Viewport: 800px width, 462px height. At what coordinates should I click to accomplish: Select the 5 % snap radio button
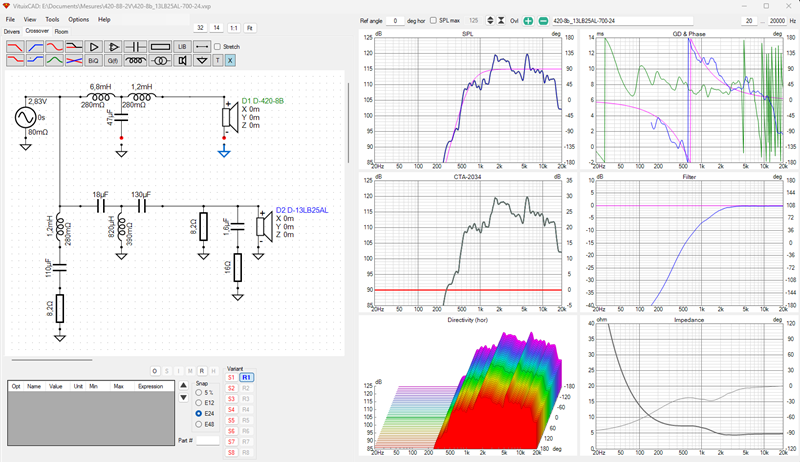(x=198, y=393)
